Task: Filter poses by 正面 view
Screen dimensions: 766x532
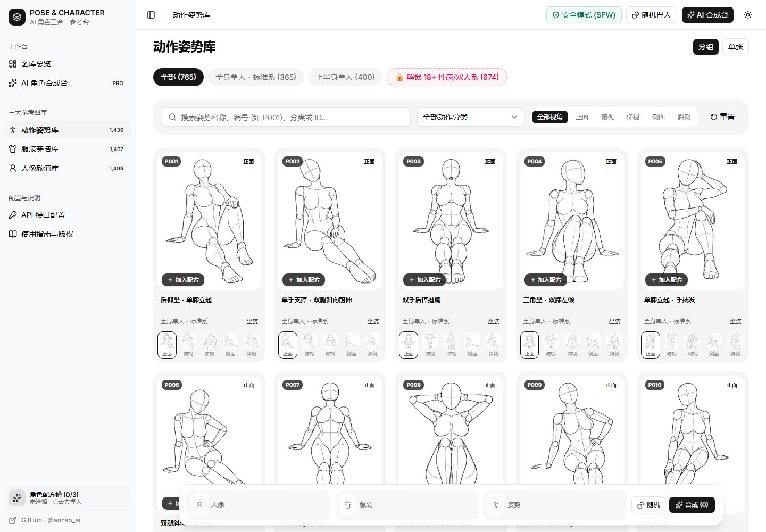Action: click(582, 117)
